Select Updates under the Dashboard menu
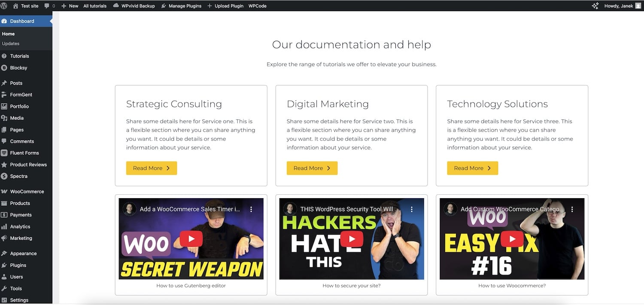This screenshot has width=644, height=305. tap(11, 43)
